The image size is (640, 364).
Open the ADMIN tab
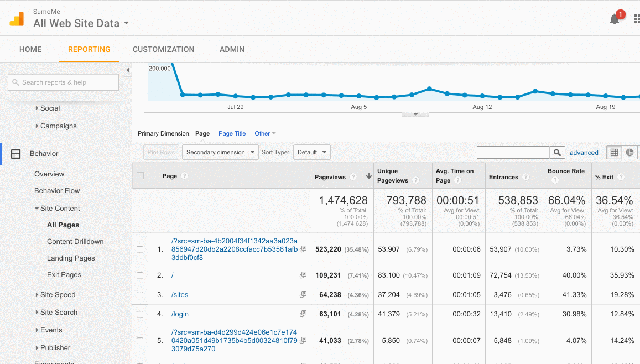pyautogui.click(x=232, y=49)
